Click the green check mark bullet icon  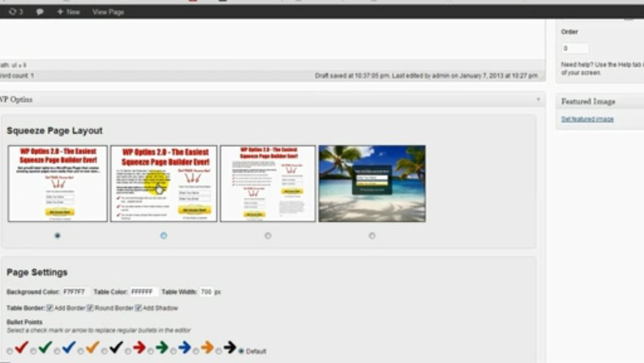[x=45, y=347]
